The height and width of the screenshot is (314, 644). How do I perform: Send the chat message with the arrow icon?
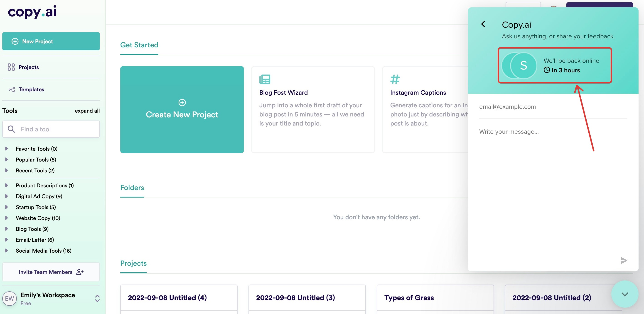624,260
